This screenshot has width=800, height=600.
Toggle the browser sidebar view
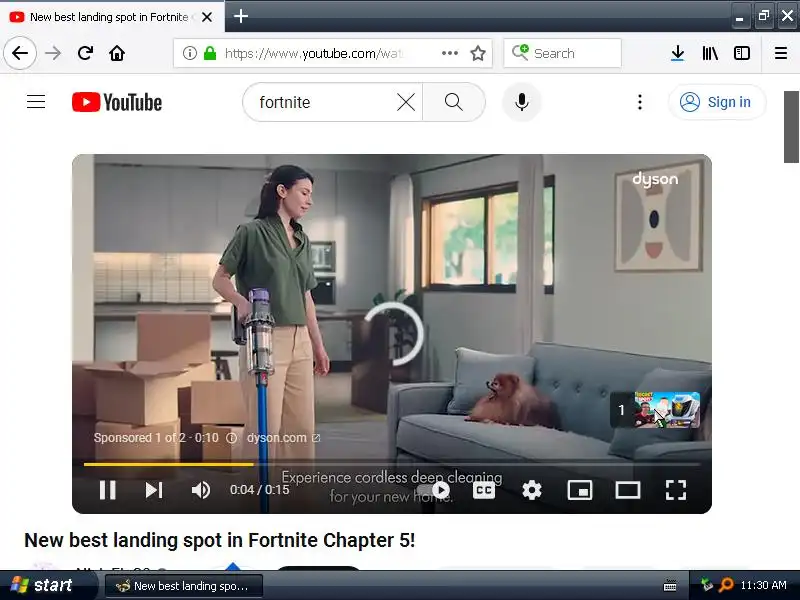point(741,53)
